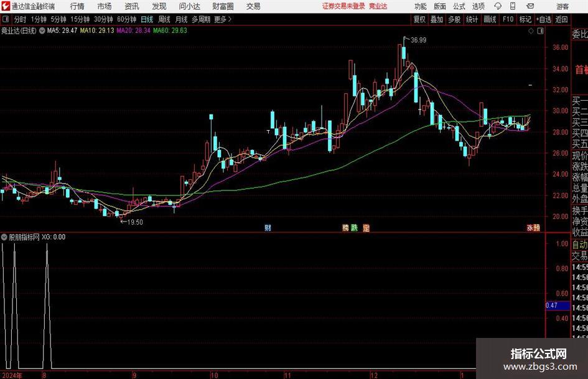
Task: Click the 2024年 date axis label
Action: pyautogui.click(x=12, y=375)
